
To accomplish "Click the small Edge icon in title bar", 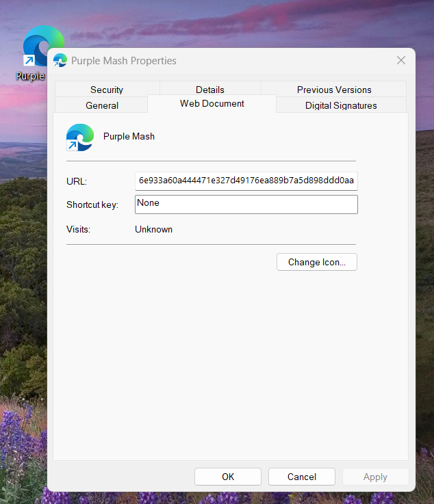I will click(x=60, y=60).
